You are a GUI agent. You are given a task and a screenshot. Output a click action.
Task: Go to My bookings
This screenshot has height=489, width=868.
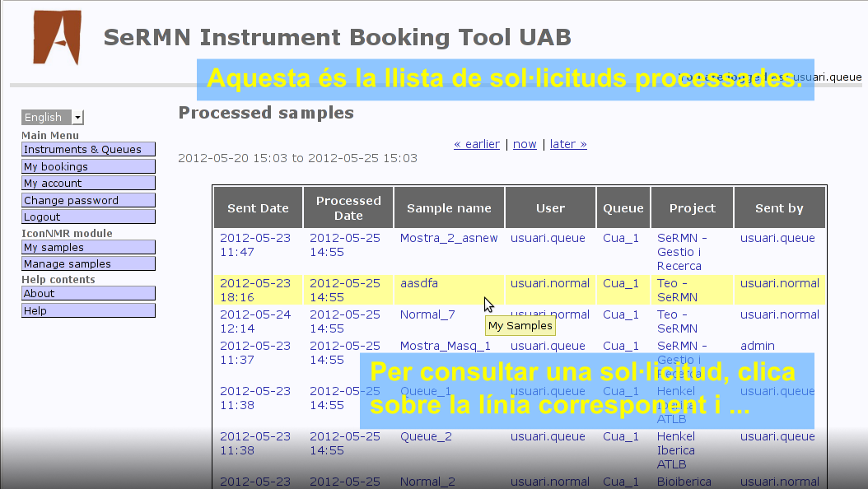tap(89, 166)
